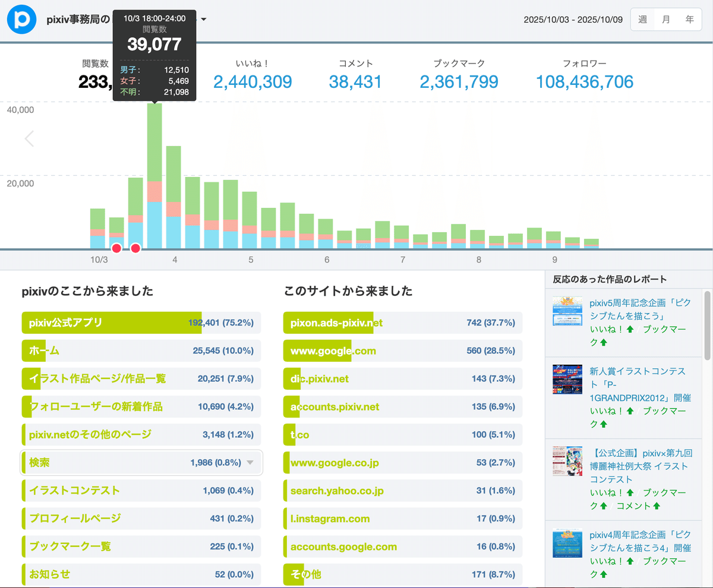Click the dic.pixiv.net site row
713x588 pixels.
pos(403,378)
